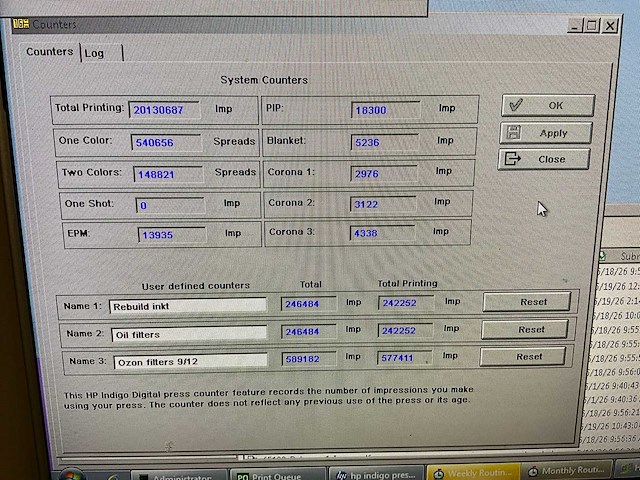Click the Close button in Counters dialog
Image resolution: width=640 pixels, height=480 pixels.
(x=544, y=159)
